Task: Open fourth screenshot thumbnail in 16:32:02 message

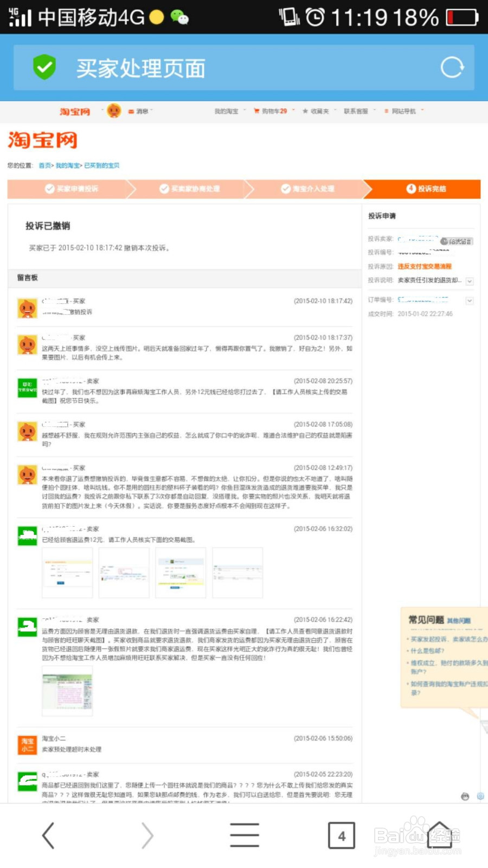Action: pyautogui.click(x=237, y=572)
